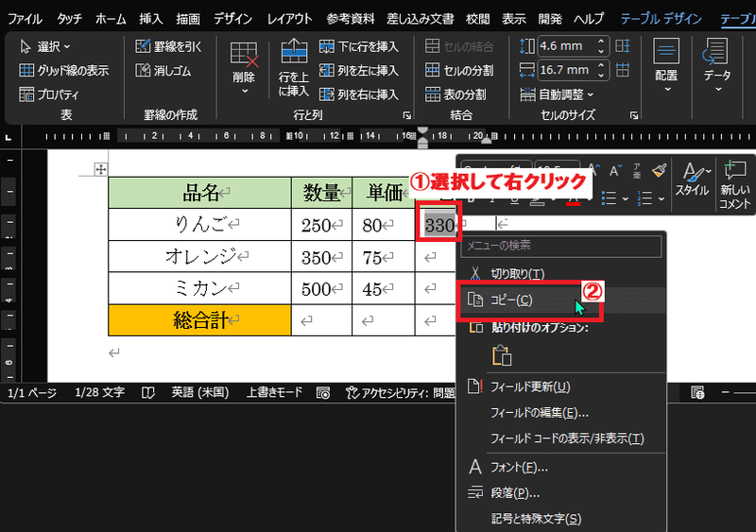Open the ファイル tab
756x532 pixels.
point(26,19)
